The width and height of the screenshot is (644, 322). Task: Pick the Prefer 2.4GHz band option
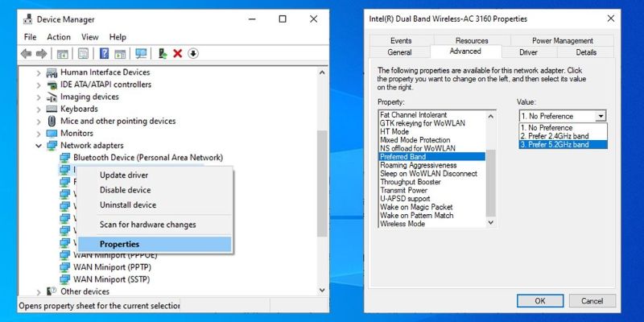click(x=554, y=136)
